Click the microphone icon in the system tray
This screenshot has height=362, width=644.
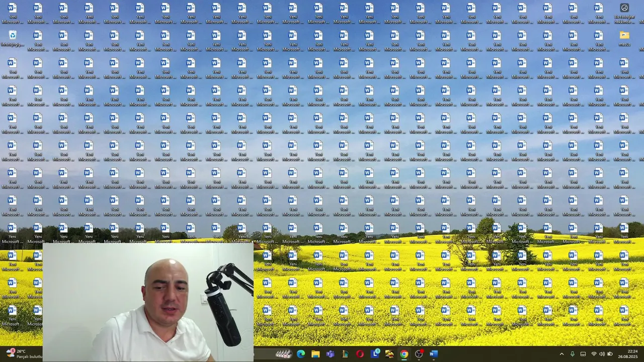point(573,354)
